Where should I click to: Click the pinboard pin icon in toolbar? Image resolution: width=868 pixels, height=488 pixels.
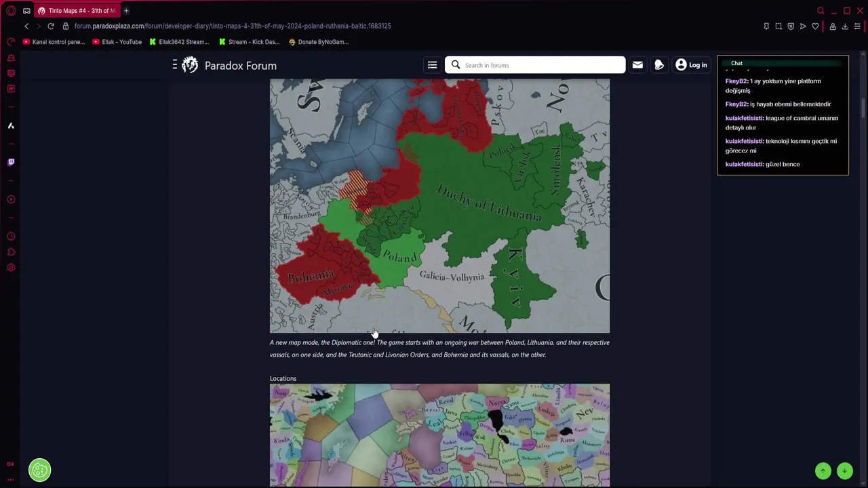tap(766, 26)
